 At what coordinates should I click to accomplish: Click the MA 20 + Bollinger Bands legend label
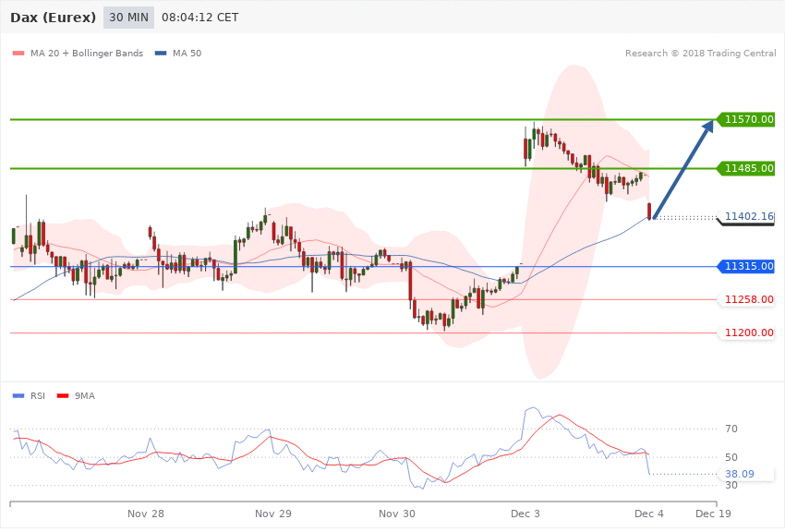pos(87,53)
